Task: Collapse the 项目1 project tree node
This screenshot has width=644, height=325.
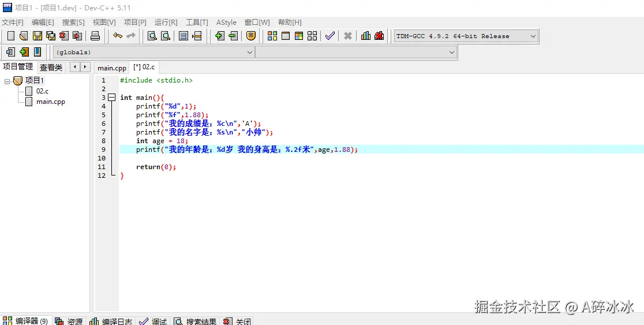Action: [7, 81]
